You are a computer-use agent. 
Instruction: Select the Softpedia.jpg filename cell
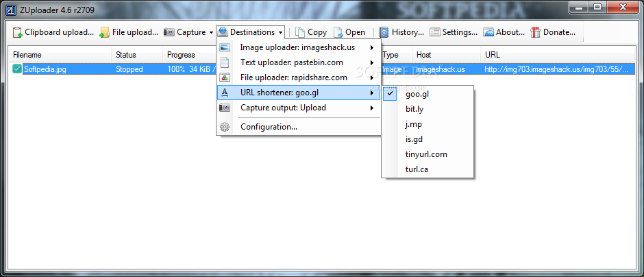point(45,69)
